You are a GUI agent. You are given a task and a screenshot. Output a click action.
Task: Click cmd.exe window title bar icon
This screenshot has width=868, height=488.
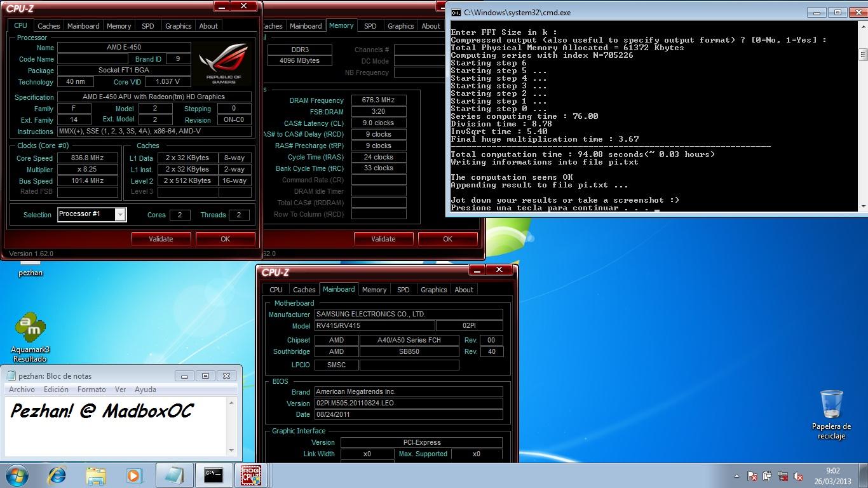[x=456, y=12]
